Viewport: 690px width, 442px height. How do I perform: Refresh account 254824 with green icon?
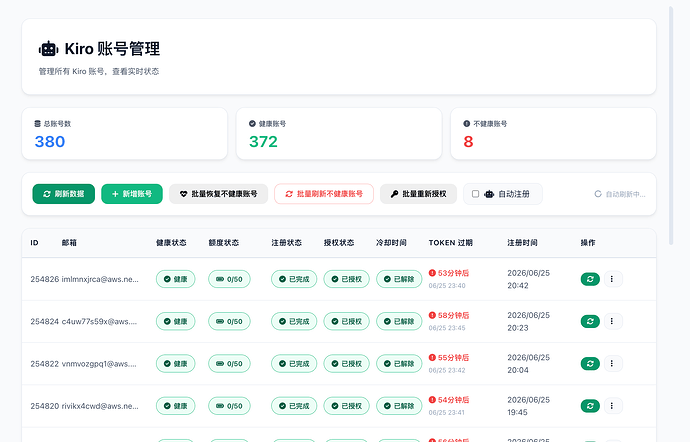click(590, 321)
